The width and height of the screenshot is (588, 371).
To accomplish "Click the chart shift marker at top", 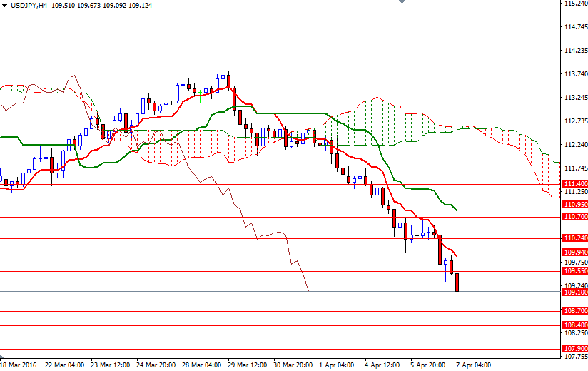I will point(402,1).
